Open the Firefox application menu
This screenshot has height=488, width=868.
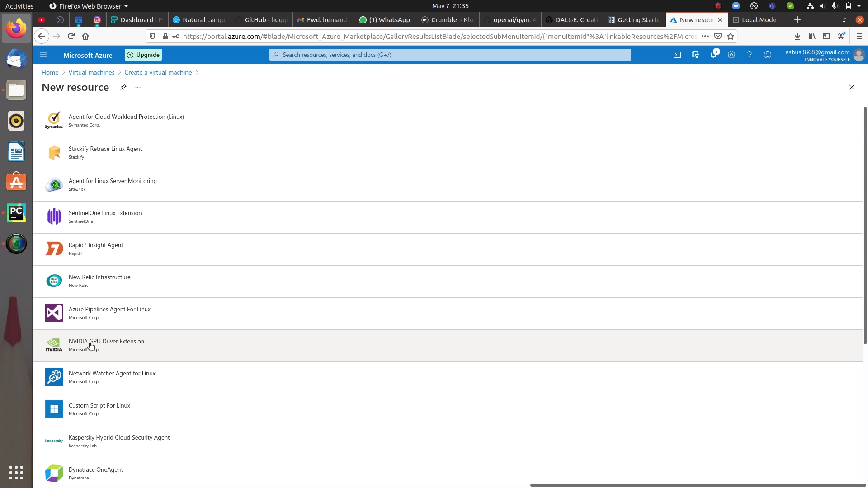pos(859,36)
